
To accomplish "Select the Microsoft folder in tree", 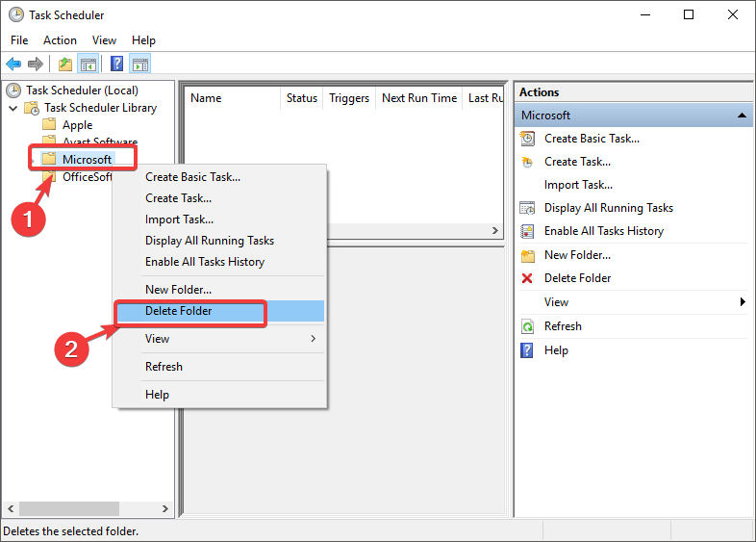I will 87,159.
